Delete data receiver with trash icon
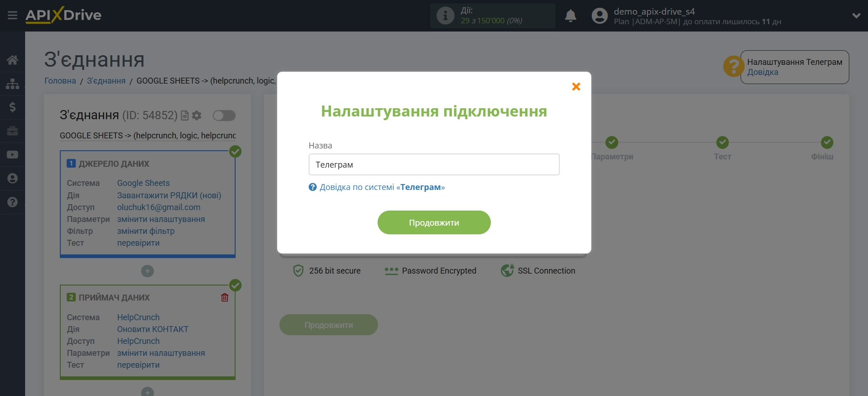868x396 pixels. [225, 297]
